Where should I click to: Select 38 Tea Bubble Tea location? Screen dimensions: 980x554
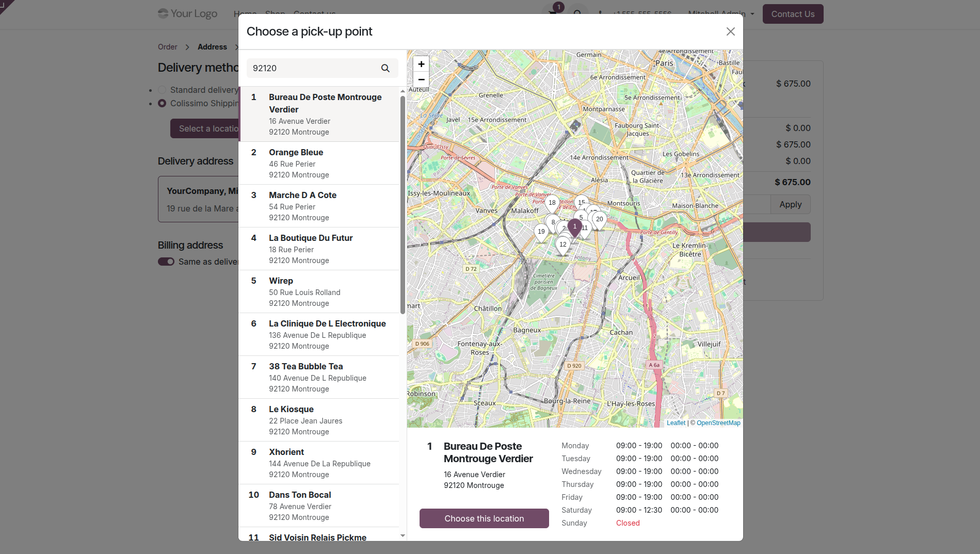coord(319,377)
